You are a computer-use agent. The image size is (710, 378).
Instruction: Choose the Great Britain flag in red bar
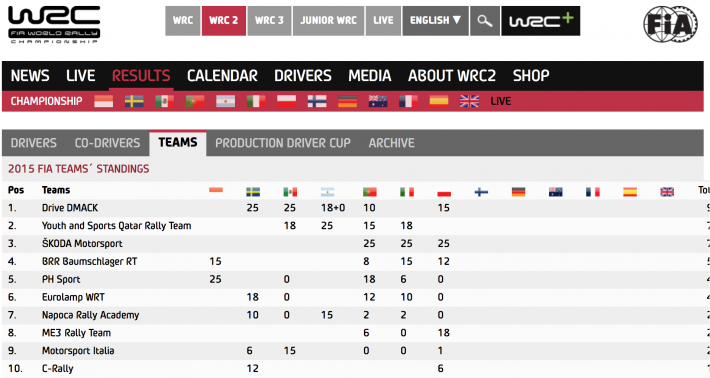point(469,101)
